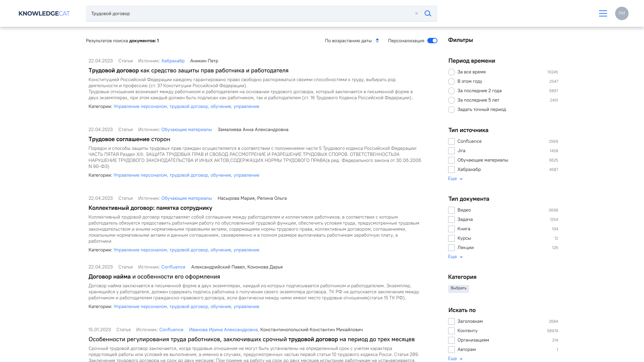Click categories link under Трудовой договор article

pyautogui.click(x=186, y=107)
